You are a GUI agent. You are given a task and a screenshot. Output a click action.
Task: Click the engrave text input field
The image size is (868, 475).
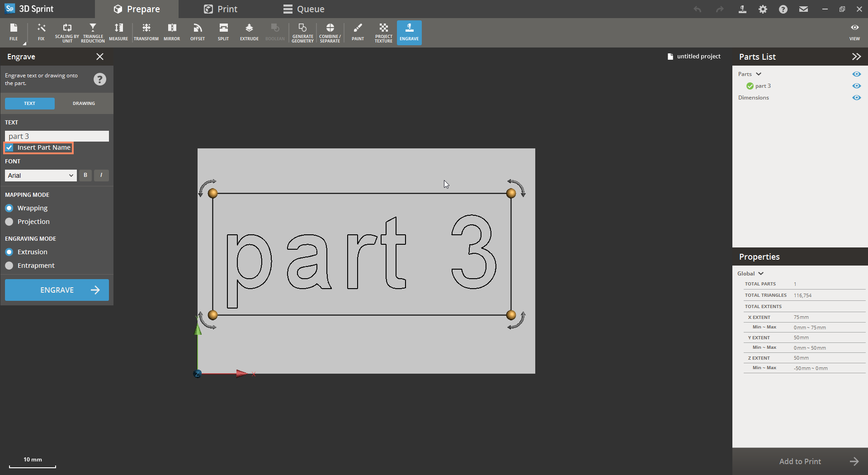[x=57, y=136]
